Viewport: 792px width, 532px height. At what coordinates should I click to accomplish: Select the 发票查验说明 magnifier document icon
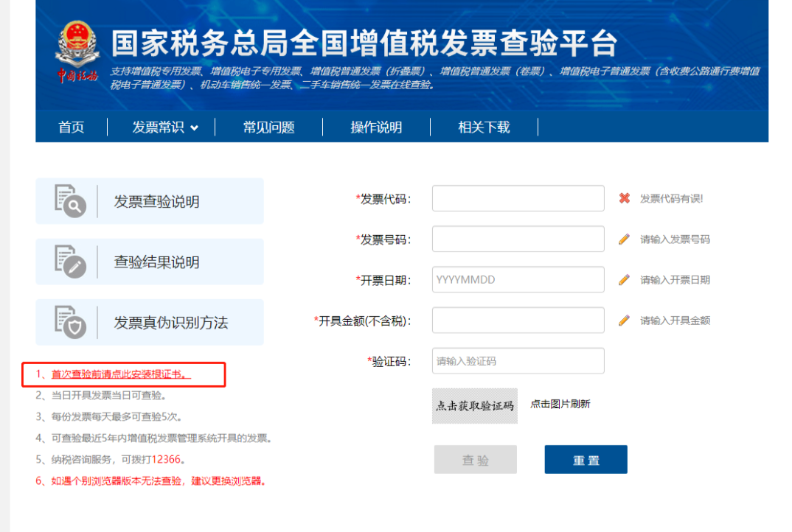68,200
